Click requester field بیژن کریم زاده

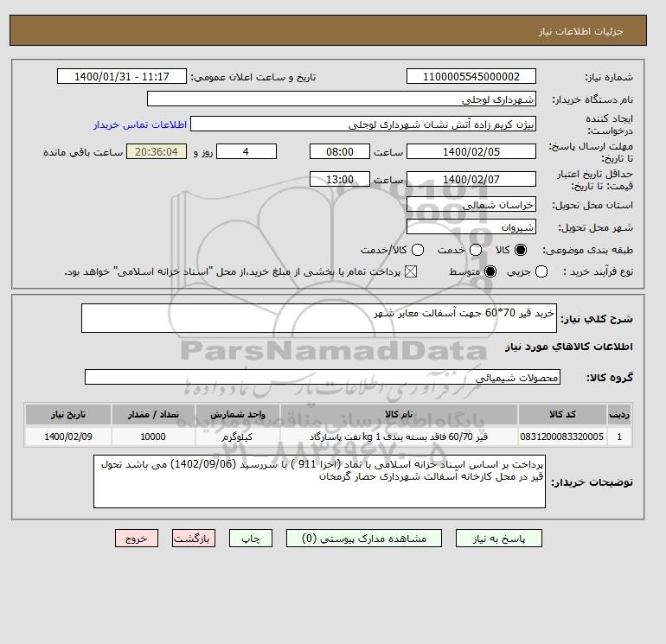[x=363, y=124]
